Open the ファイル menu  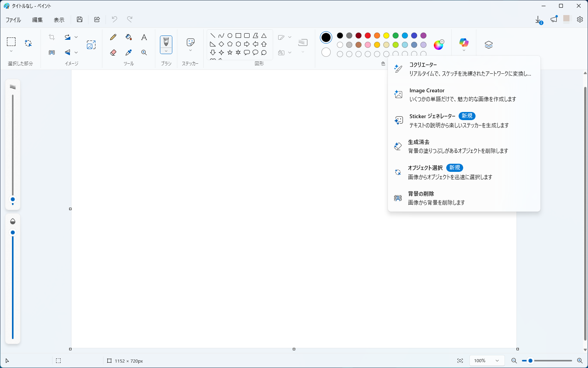point(13,19)
